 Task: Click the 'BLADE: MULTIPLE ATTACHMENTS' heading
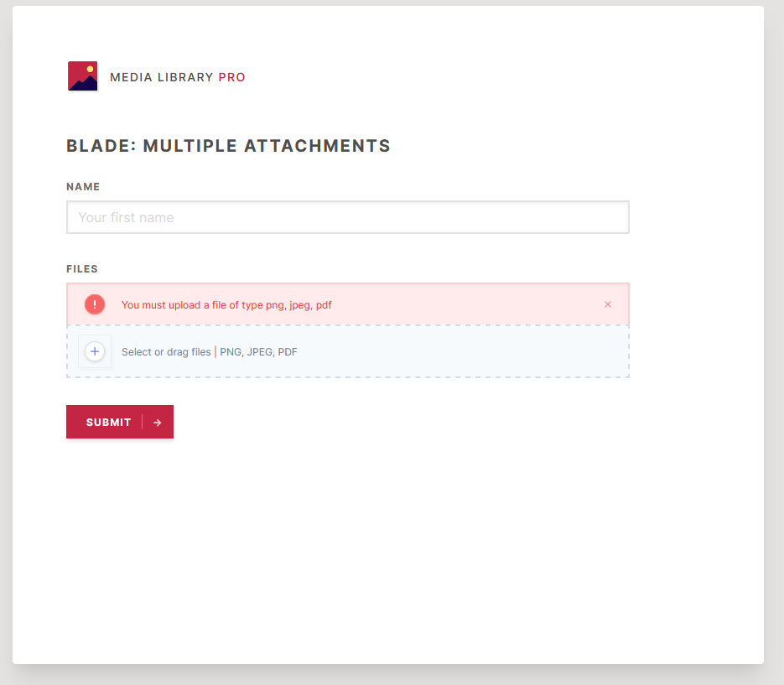pos(228,145)
